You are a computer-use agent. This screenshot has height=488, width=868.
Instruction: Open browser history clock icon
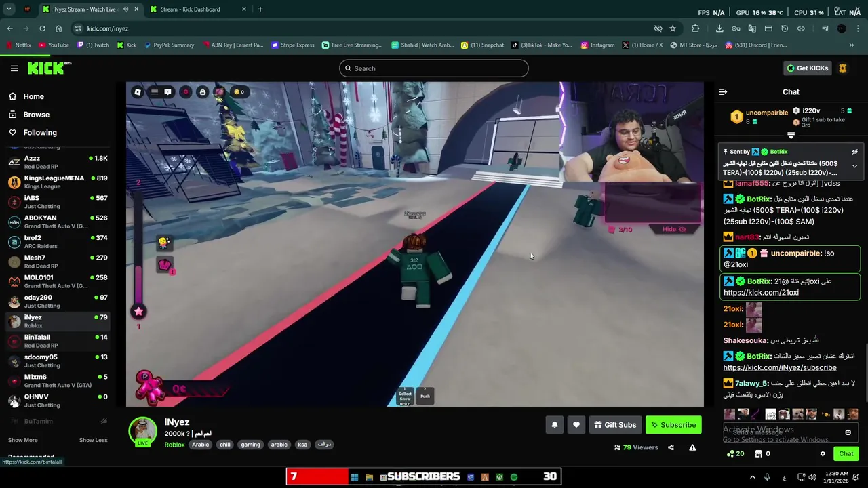pos(785,28)
